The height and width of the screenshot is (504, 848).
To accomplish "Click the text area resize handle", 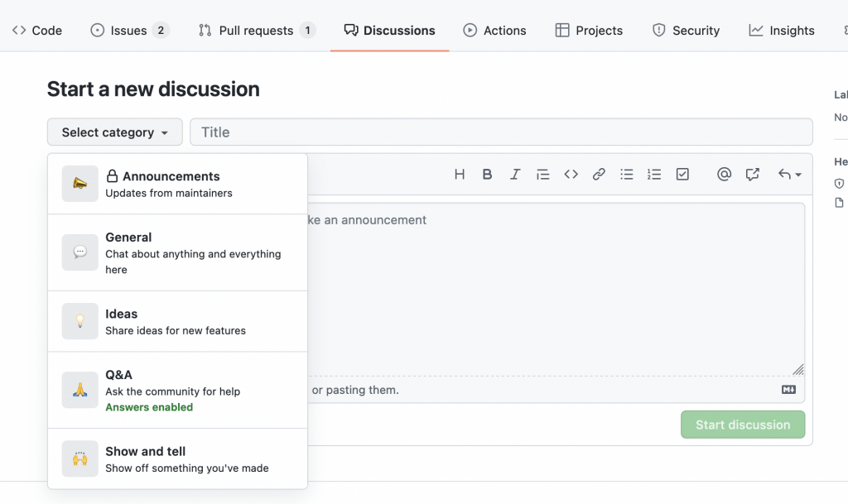I will click(798, 369).
